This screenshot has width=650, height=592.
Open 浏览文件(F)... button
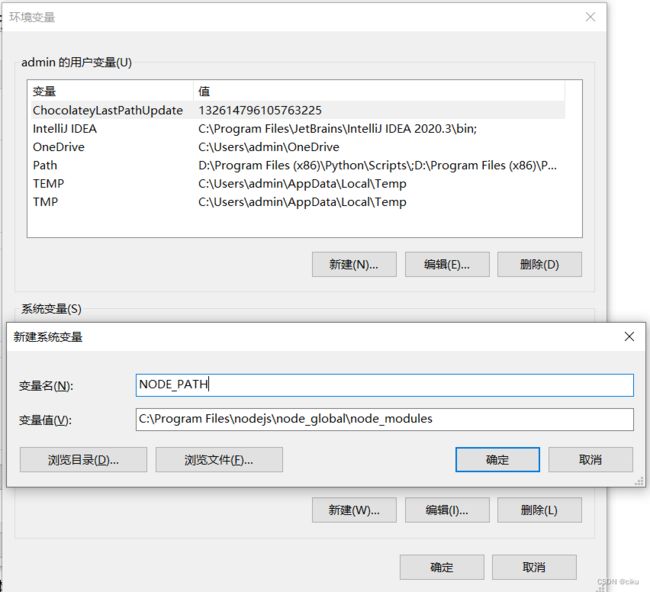(219, 459)
